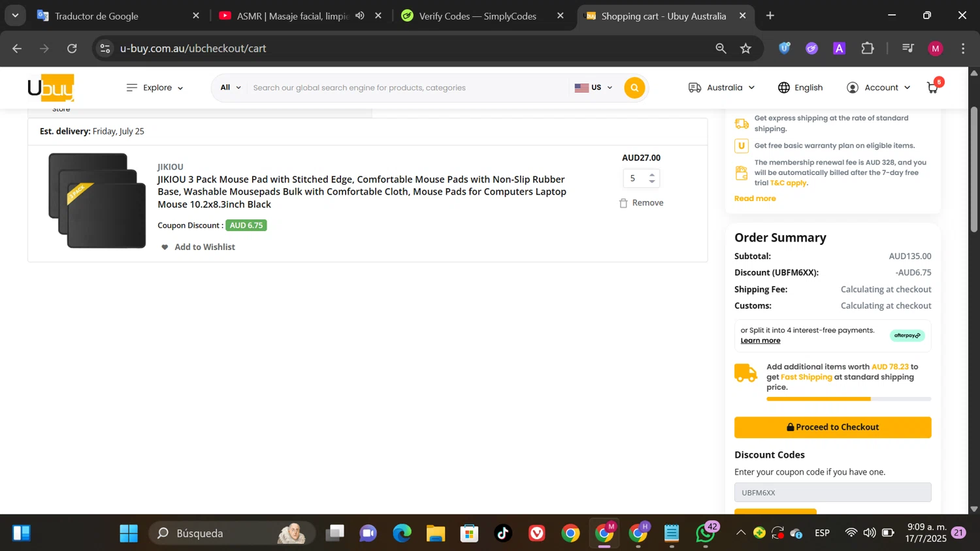The height and width of the screenshot is (551, 980).
Task: Click the fast shipping progress bar
Action: (x=849, y=399)
